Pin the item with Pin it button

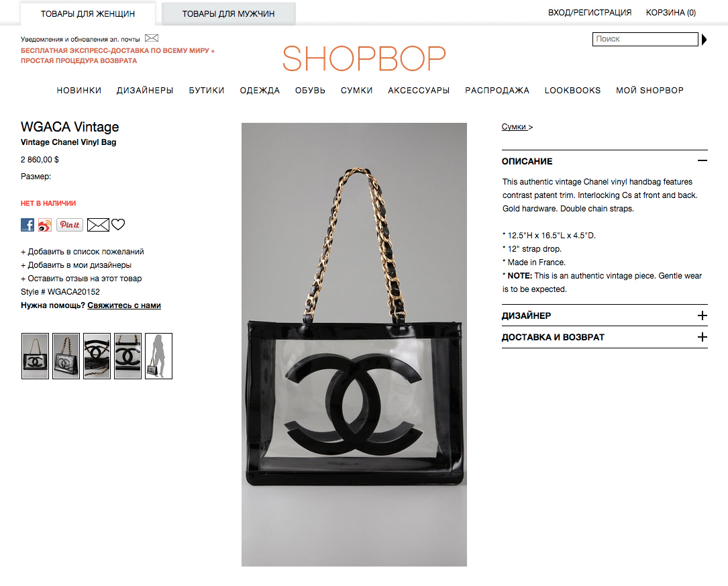(x=70, y=225)
